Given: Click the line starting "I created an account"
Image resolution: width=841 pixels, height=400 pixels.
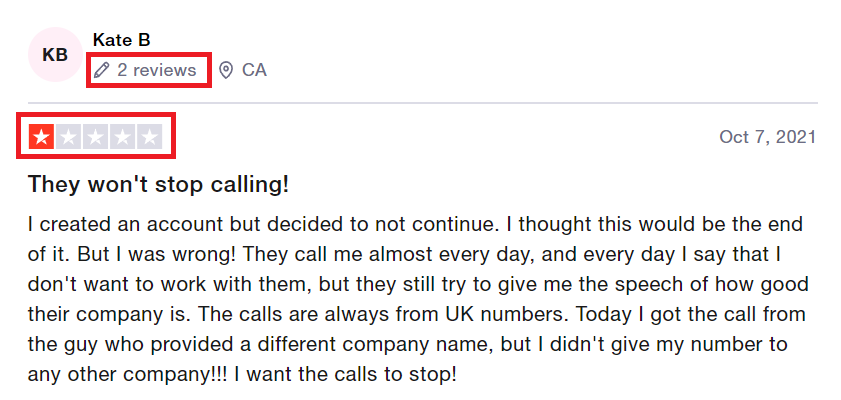Looking at the screenshot, I should tap(415, 224).
